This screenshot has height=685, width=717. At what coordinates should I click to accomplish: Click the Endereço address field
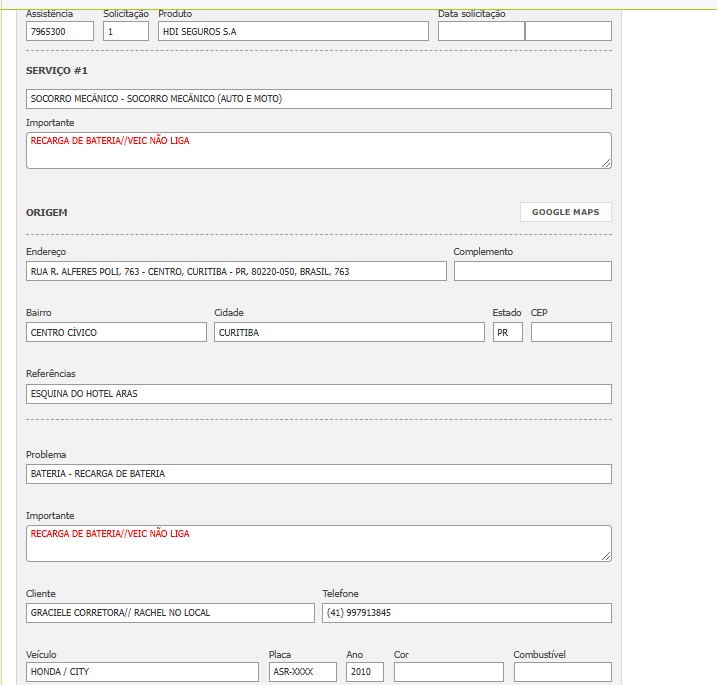coord(236,271)
